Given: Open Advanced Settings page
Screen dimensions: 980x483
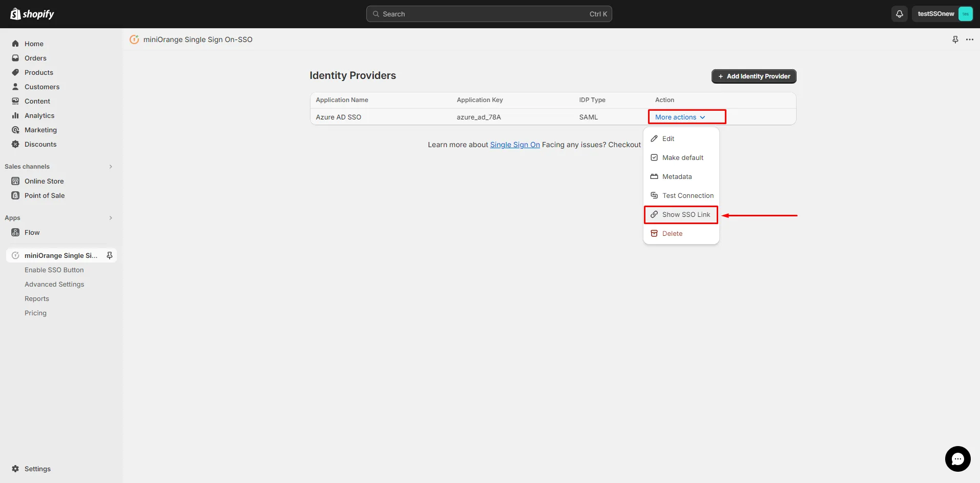Looking at the screenshot, I should [x=54, y=284].
